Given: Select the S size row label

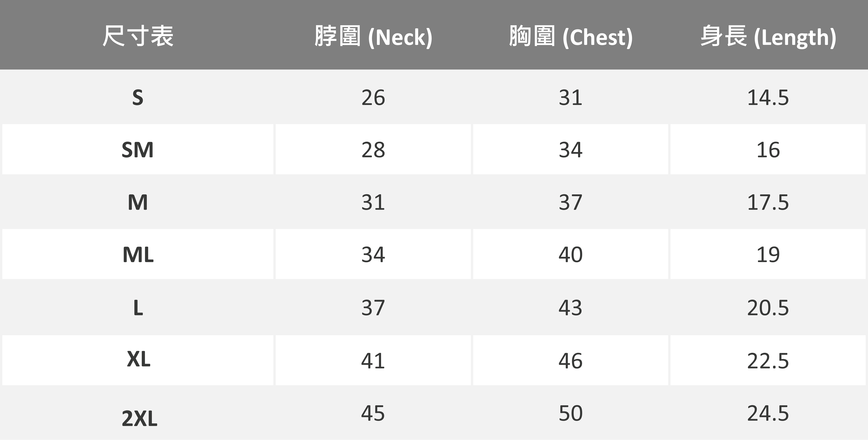Looking at the screenshot, I should click(138, 98).
